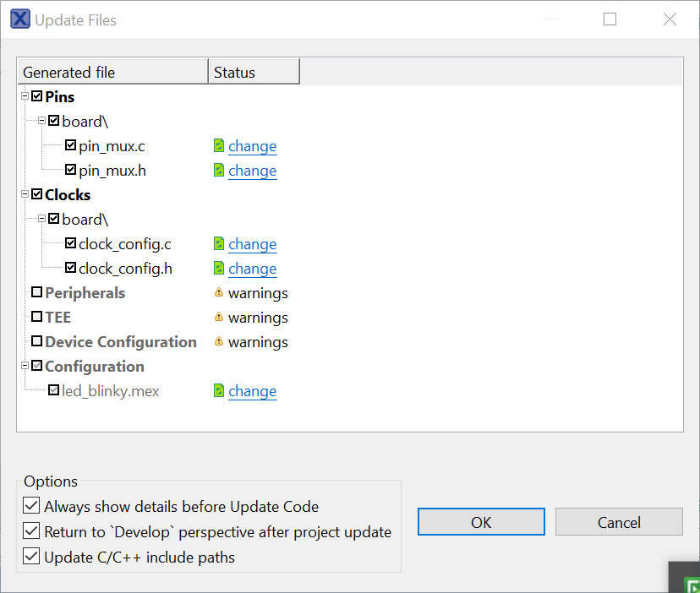Click the Status column header
Image resolution: width=700 pixels, height=593 pixels.
pos(254,73)
